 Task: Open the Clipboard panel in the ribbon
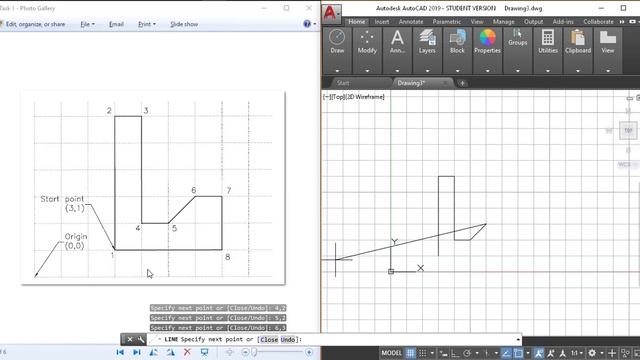point(578,42)
